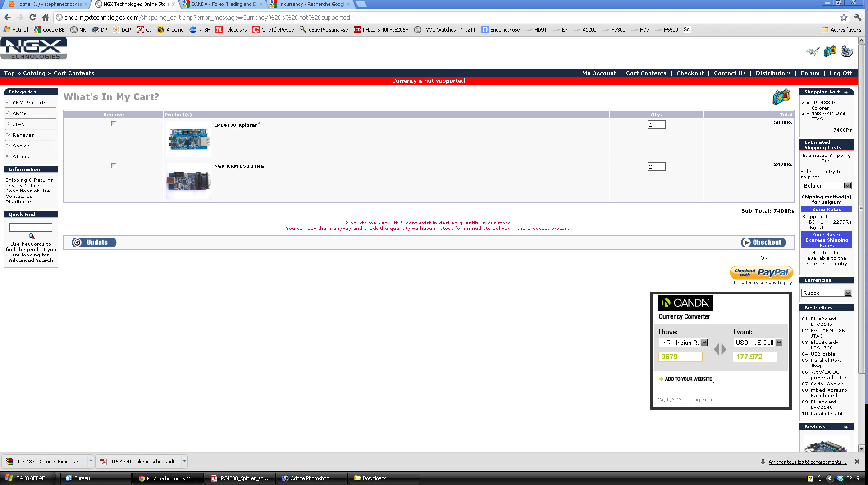868x485 pixels.
Task: Open the ship-to country dropdown Belgium
Action: [x=827, y=186]
